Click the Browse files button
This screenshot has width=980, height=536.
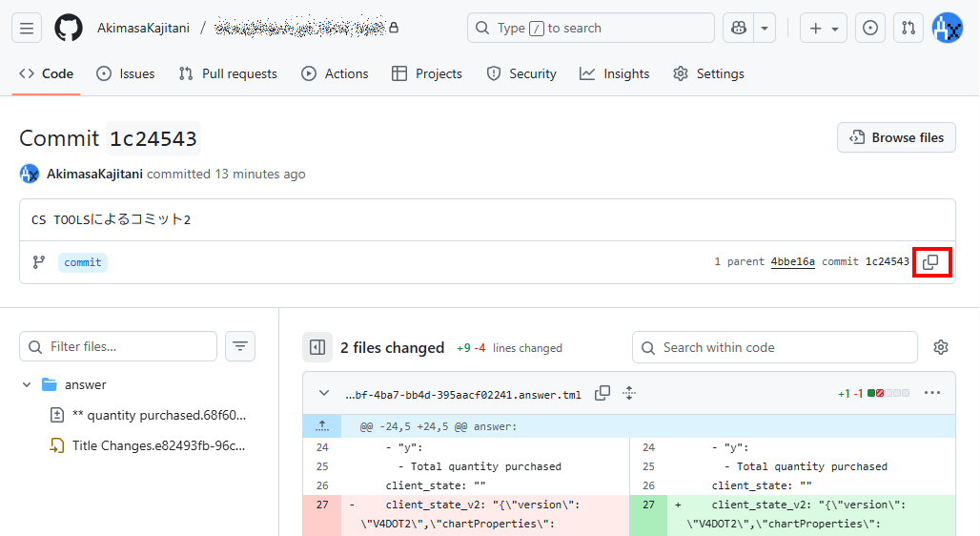(896, 137)
